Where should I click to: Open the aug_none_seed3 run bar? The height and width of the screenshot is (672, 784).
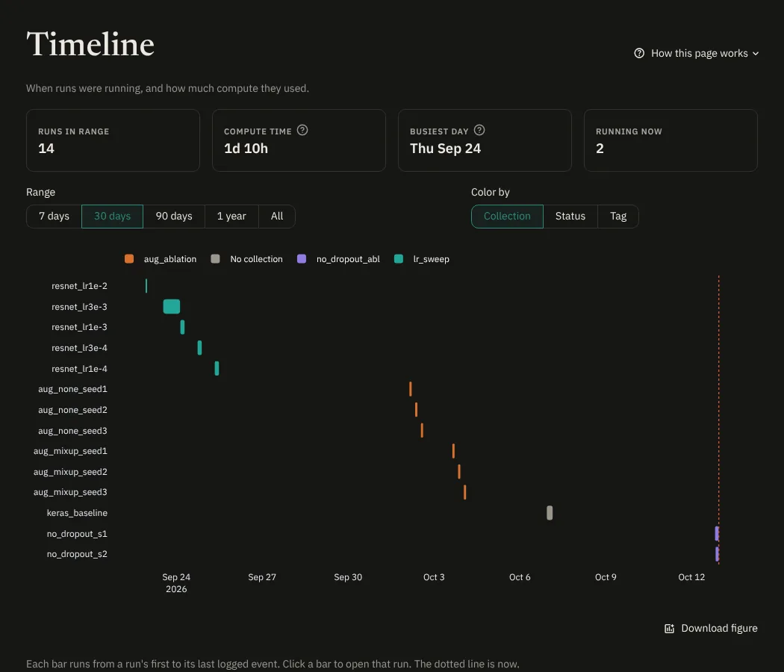[x=422, y=431]
